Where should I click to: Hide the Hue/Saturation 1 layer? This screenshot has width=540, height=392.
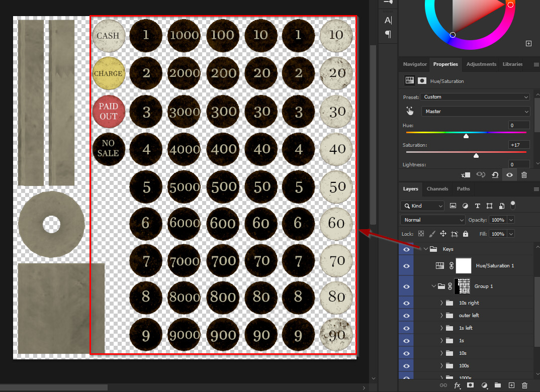[x=406, y=266]
